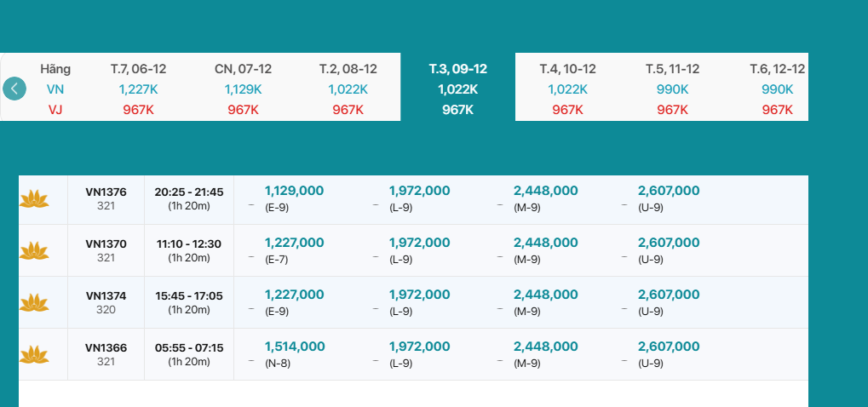Select the T.7, 06-12 date column

click(x=138, y=89)
